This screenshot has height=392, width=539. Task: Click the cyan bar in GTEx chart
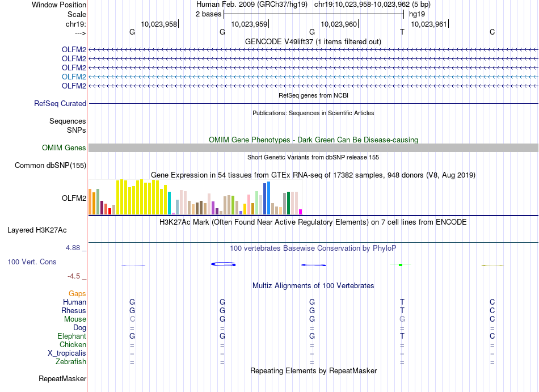(x=170, y=203)
